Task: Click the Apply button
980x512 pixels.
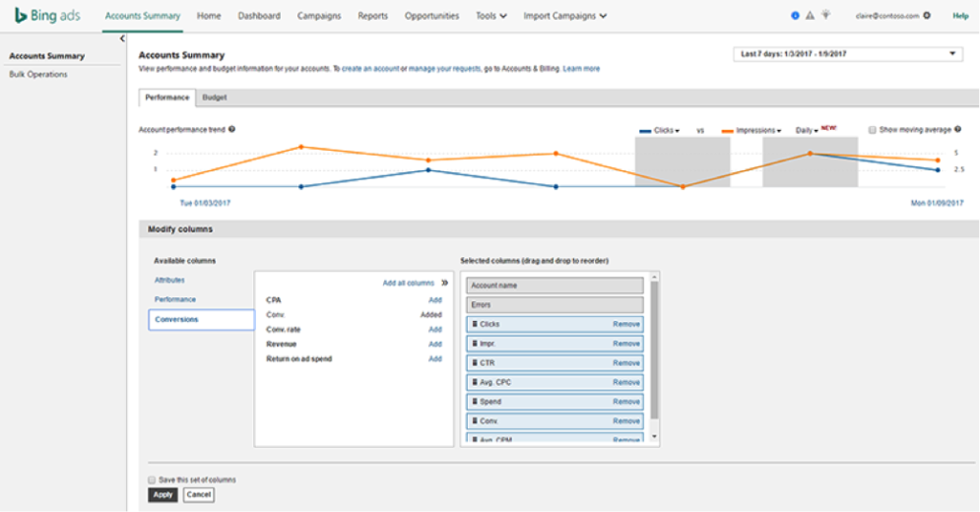Action: pyautogui.click(x=163, y=494)
